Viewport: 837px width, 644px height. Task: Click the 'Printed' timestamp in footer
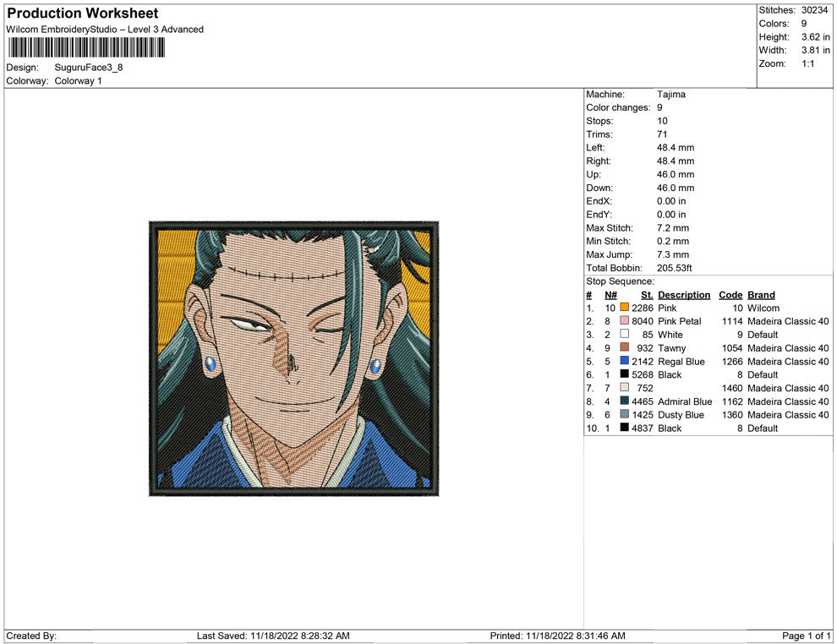(x=557, y=636)
